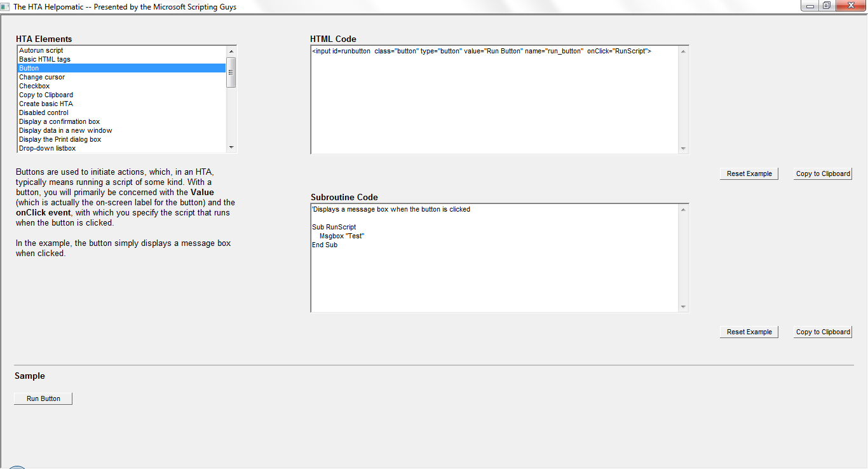Click Copy to Clipboard under HTML Code
The height and width of the screenshot is (469, 868).
[823, 174]
